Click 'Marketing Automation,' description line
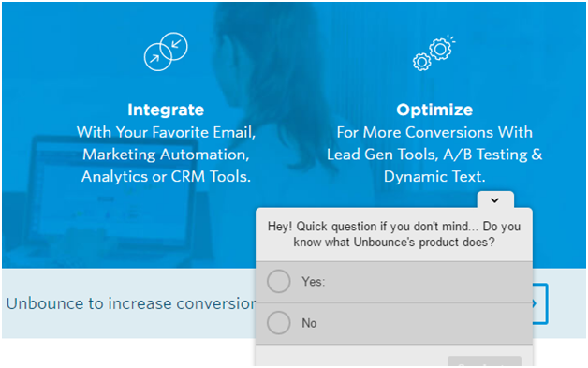 [x=166, y=155]
